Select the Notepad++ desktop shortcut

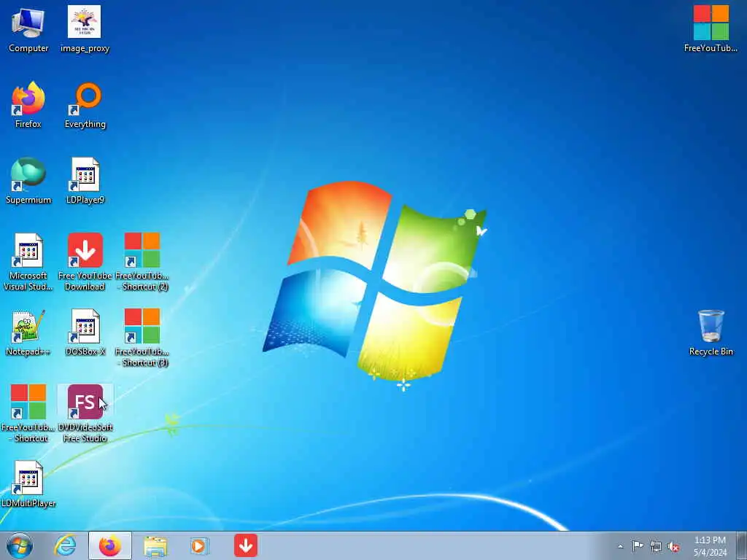28,332
